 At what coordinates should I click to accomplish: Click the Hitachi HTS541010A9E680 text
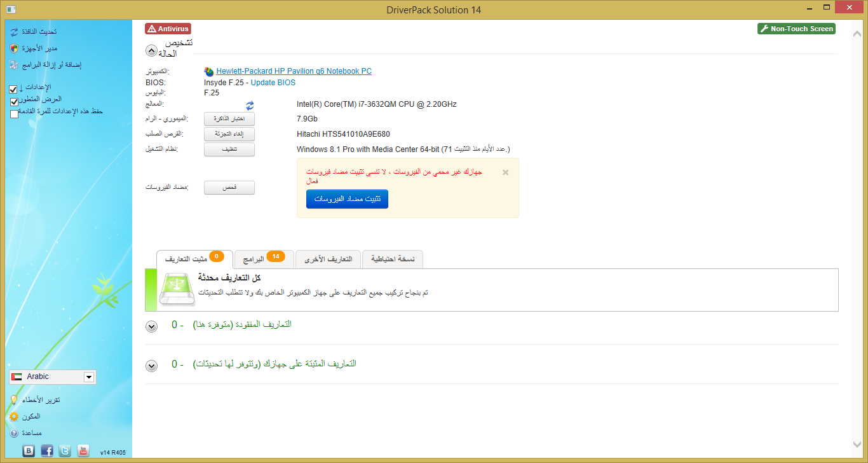[343, 134]
